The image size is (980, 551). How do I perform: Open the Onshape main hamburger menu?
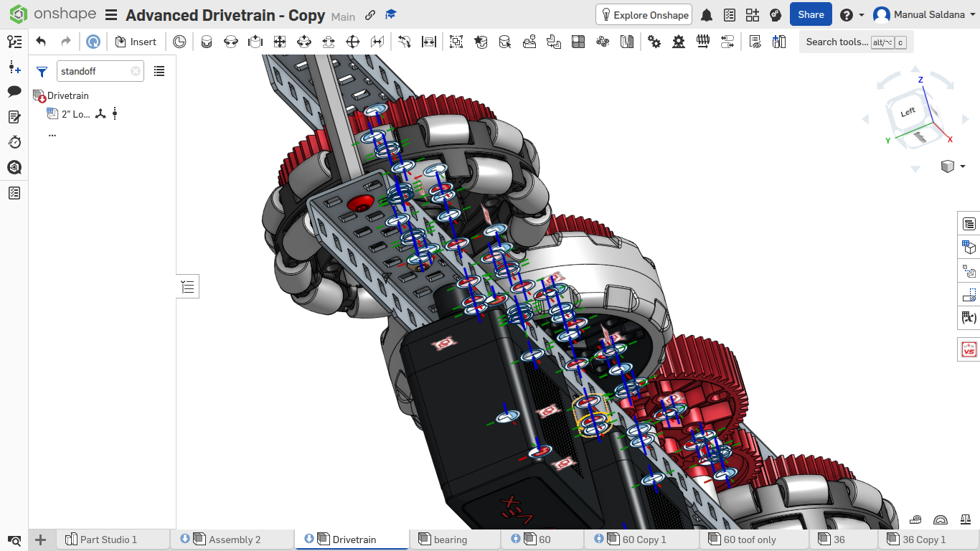coord(111,15)
